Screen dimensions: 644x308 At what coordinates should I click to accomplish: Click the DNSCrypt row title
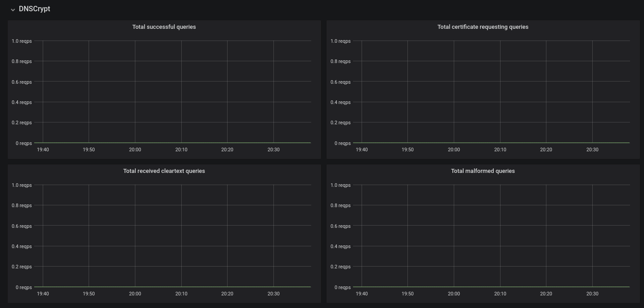coord(35,9)
